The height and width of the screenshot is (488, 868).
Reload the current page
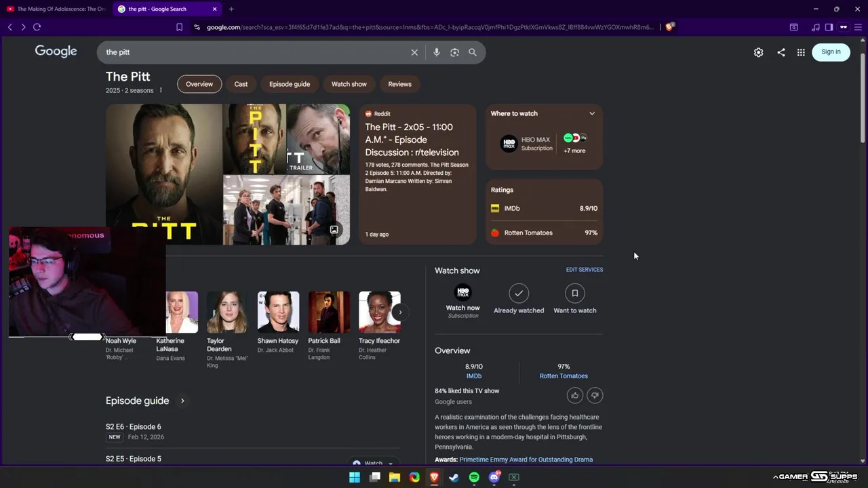(x=37, y=27)
